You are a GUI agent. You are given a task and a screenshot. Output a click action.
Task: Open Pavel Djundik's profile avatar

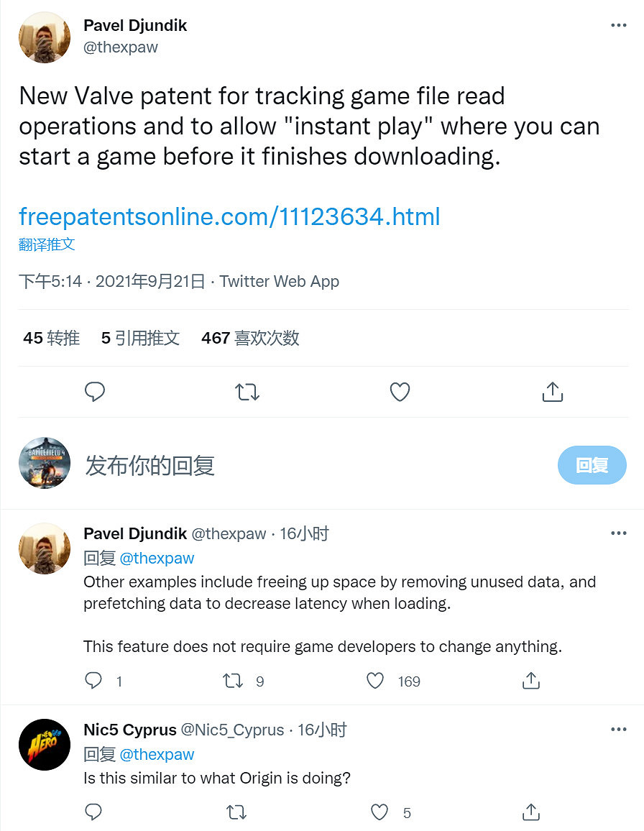pyautogui.click(x=44, y=37)
